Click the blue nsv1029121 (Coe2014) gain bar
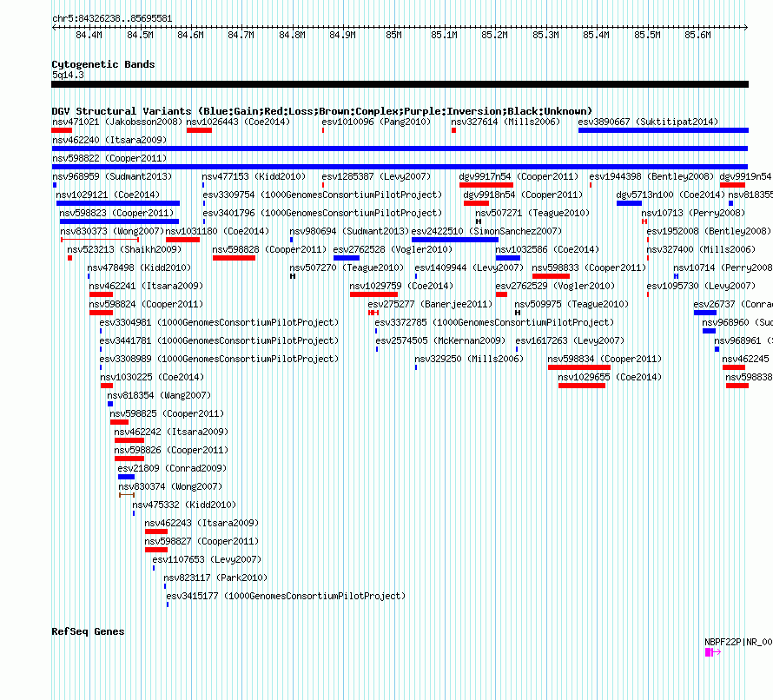Screen dimensions: 773x700 click(x=118, y=203)
